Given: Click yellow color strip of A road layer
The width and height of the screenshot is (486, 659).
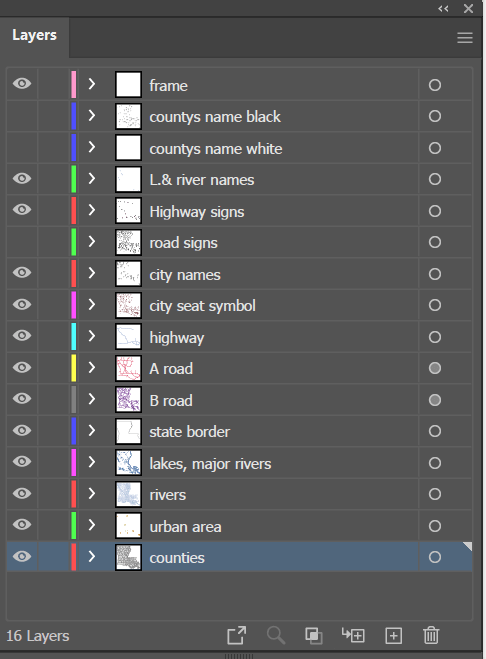Looking at the screenshot, I should (x=74, y=368).
